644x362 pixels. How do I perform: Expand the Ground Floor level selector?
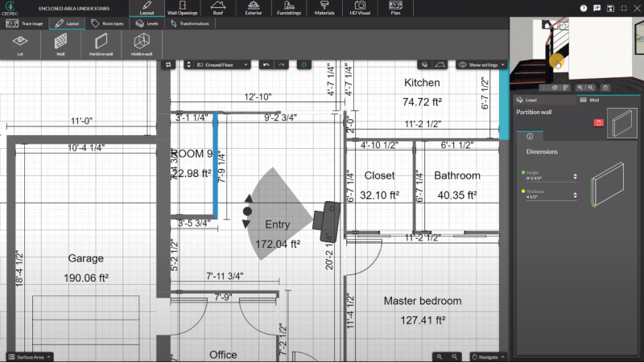tap(222, 64)
